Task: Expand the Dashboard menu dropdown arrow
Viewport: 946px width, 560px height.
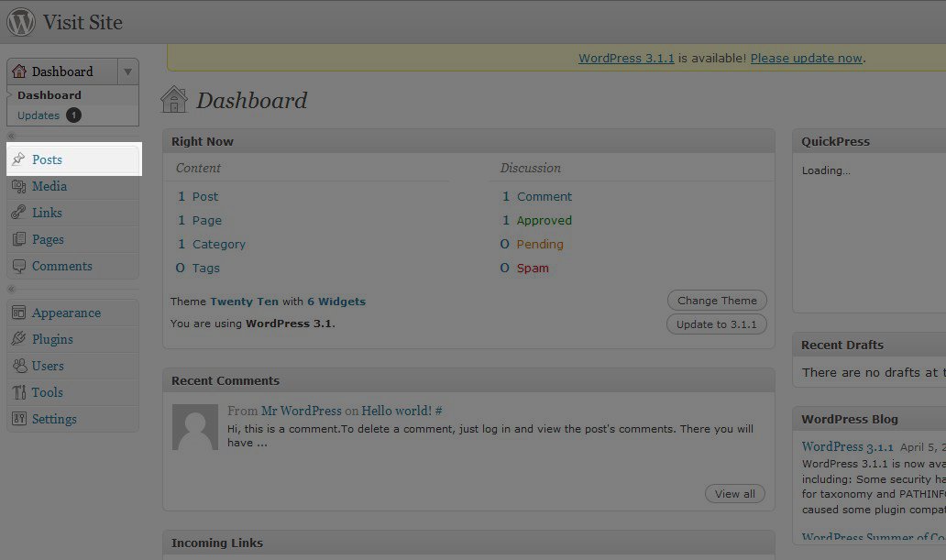Action: click(x=128, y=71)
